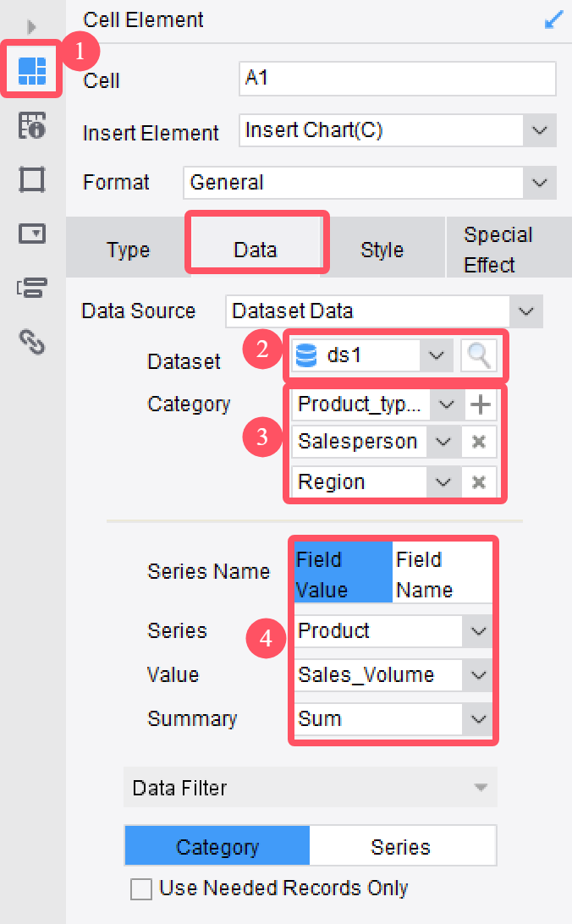Open the Hyperlink sidebar icon

(32, 342)
